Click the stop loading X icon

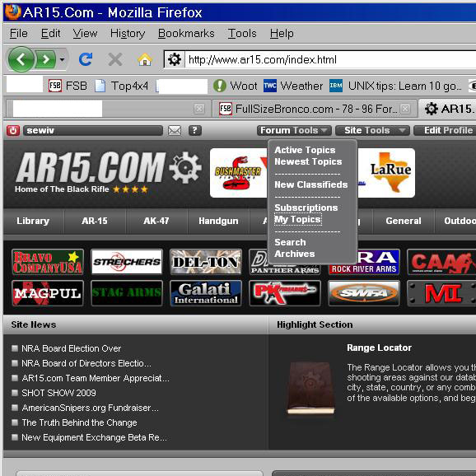click(115, 59)
